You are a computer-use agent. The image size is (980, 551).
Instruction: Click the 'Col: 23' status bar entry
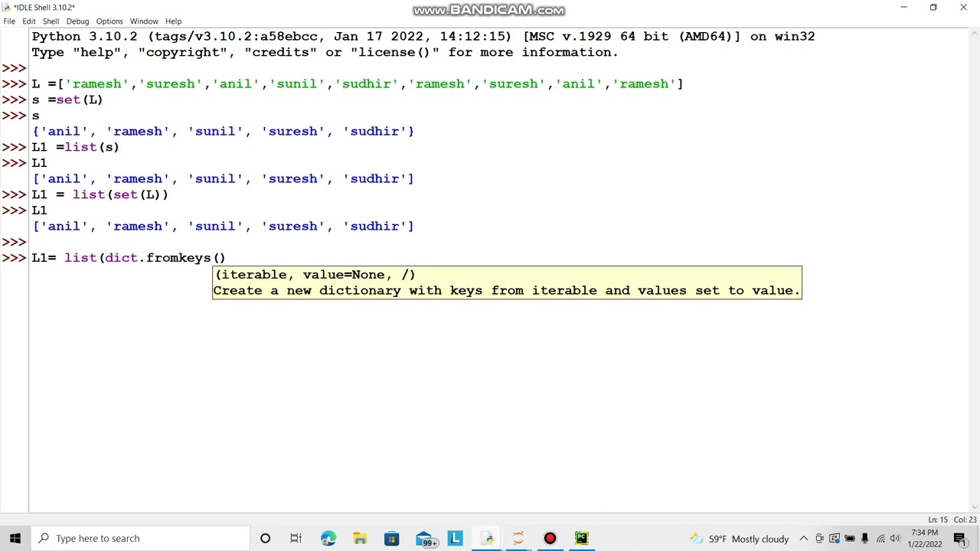pyautogui.click(x=965, y=520)
